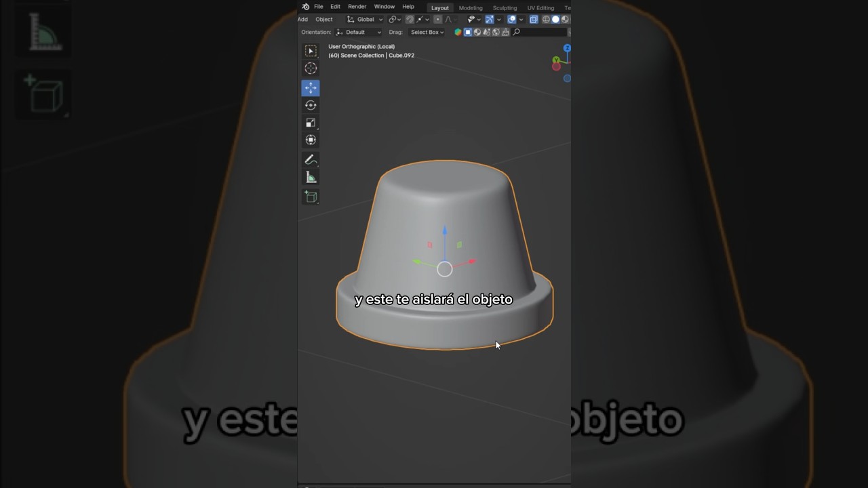Switch to wireframe viewport shading
Image resolution: width=868 pixels, height=488 pixels.
[546, 20]
